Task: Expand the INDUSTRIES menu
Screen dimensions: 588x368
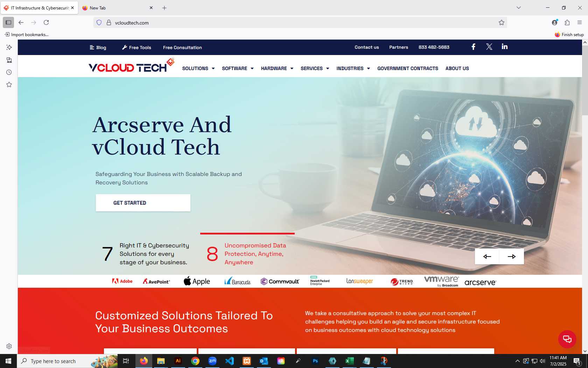Action: [353, 68]
